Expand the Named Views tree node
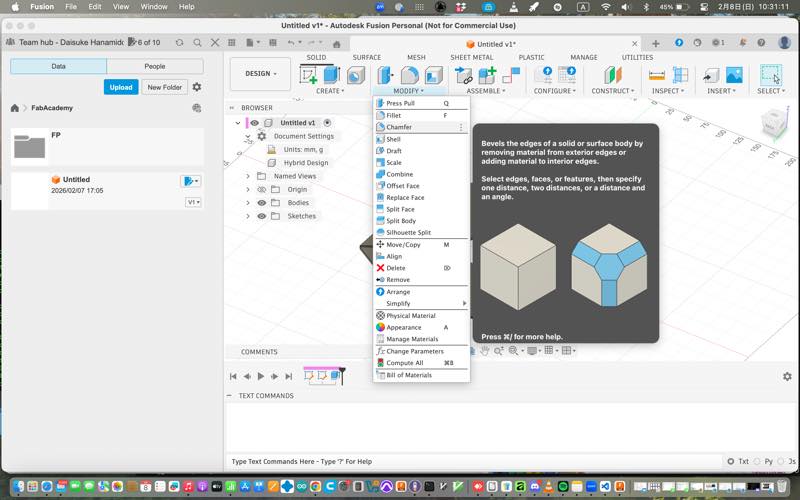800x500 pixels. (x=248, y=176)
